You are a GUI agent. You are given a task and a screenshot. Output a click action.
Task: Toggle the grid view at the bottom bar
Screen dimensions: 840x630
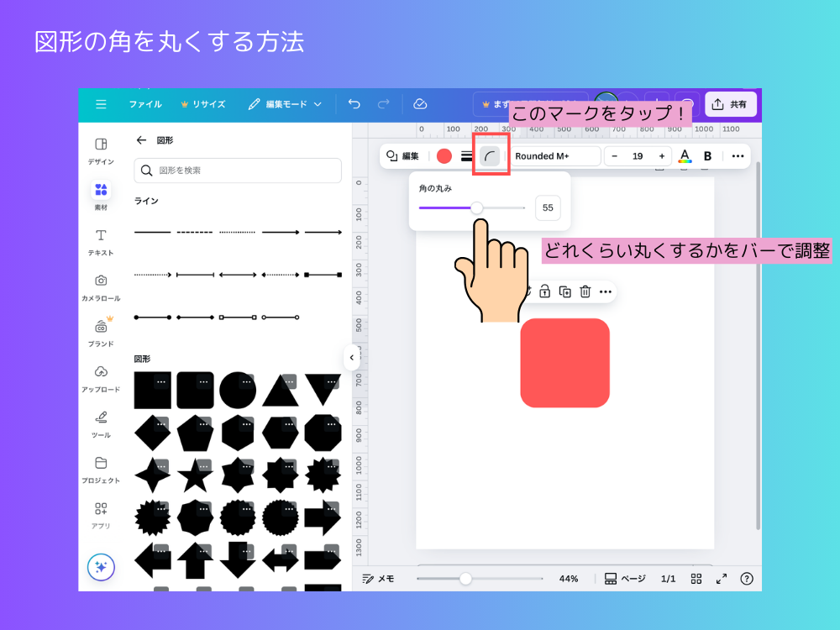point(696,579)
